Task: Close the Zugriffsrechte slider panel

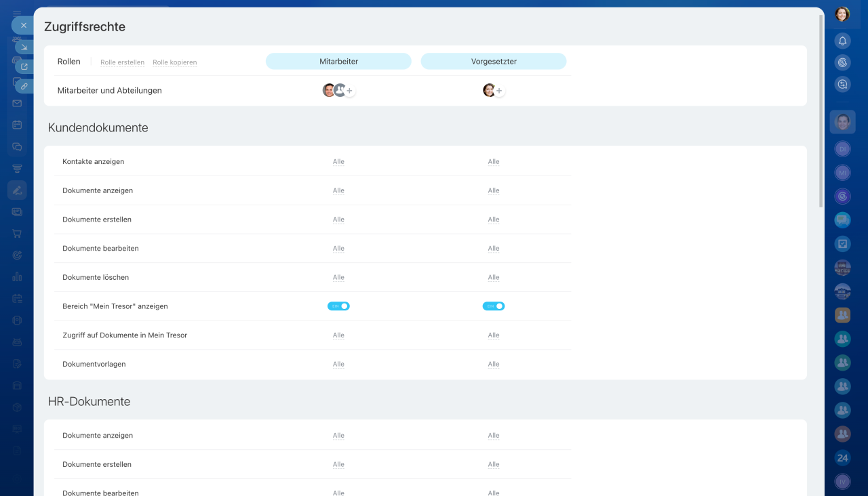Action: (x=23, y=25)
